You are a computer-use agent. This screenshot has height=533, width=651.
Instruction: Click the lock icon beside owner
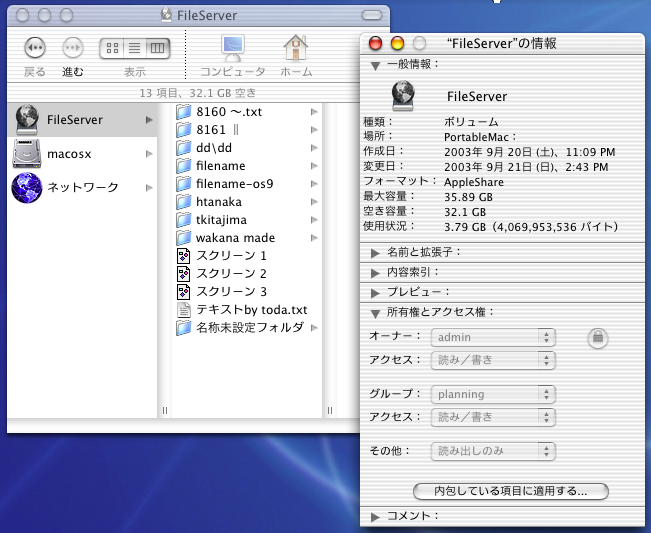point(597,338)
